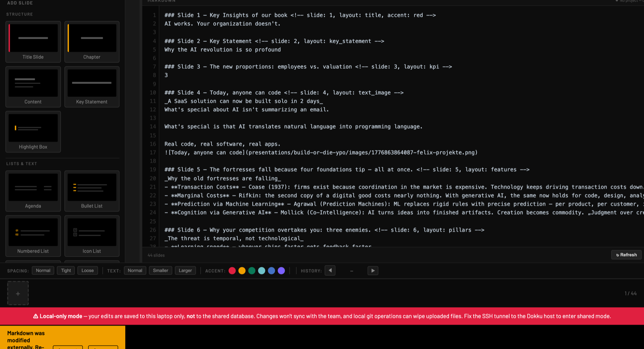Insert a Title Slide layout

coord(33,42)
